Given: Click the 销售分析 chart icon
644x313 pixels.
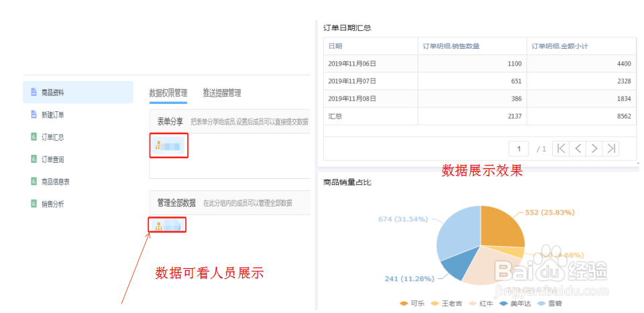Looking at the screenshot, I should pos(34,203).
